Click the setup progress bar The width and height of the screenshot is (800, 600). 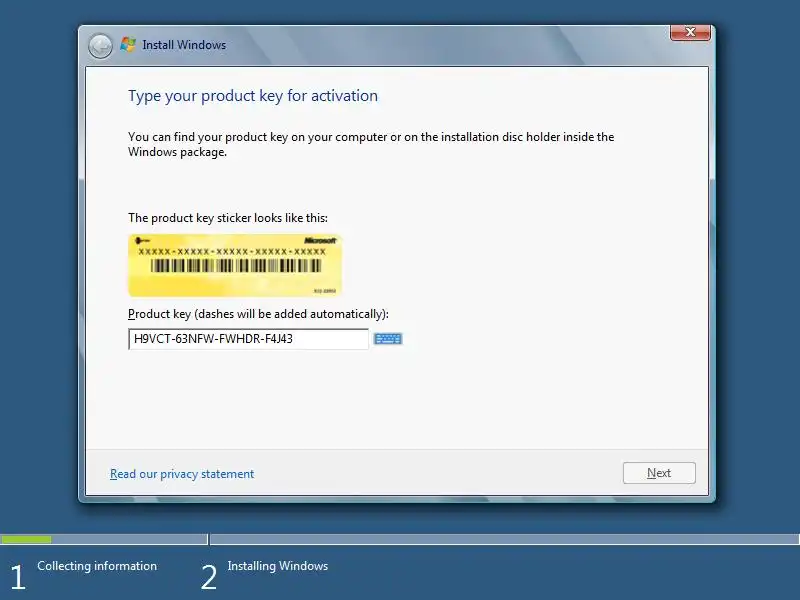[400, 539]
